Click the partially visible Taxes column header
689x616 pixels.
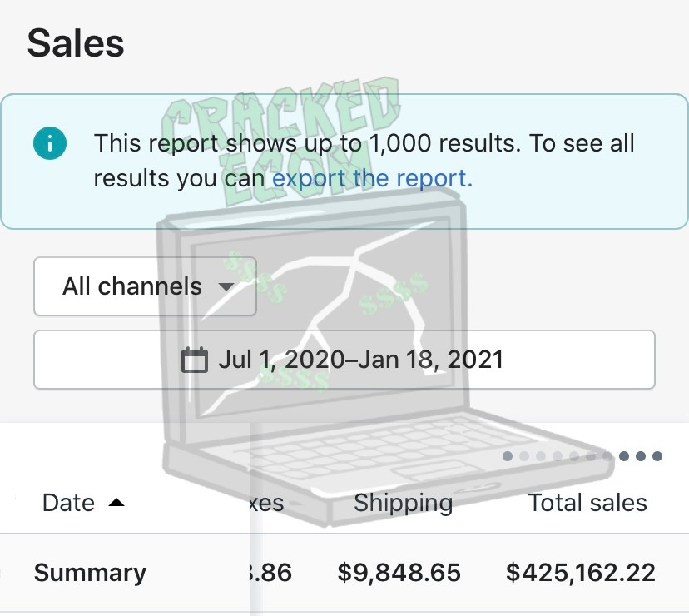266,503
